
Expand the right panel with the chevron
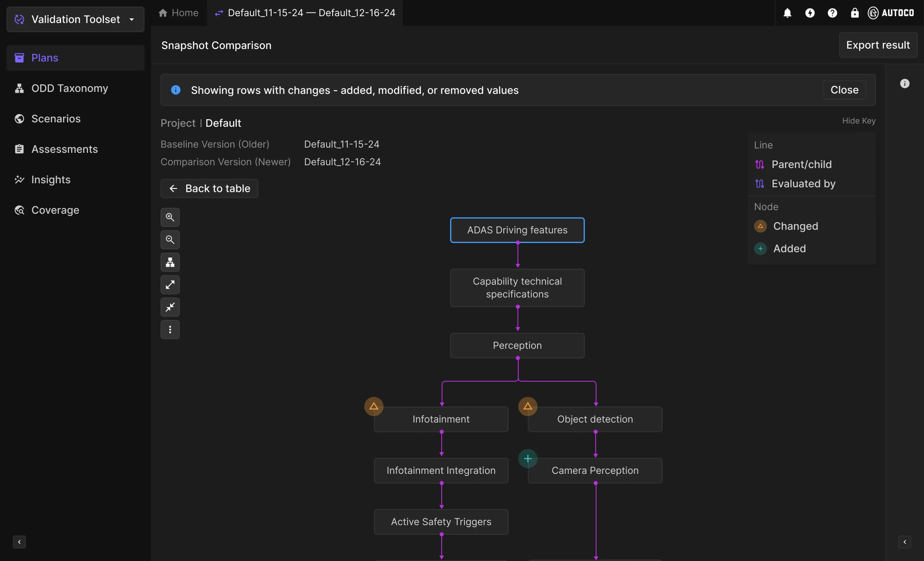905,542
